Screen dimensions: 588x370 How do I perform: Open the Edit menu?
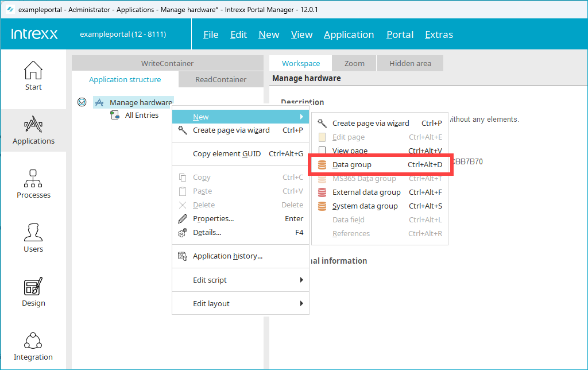coord(238,34)
